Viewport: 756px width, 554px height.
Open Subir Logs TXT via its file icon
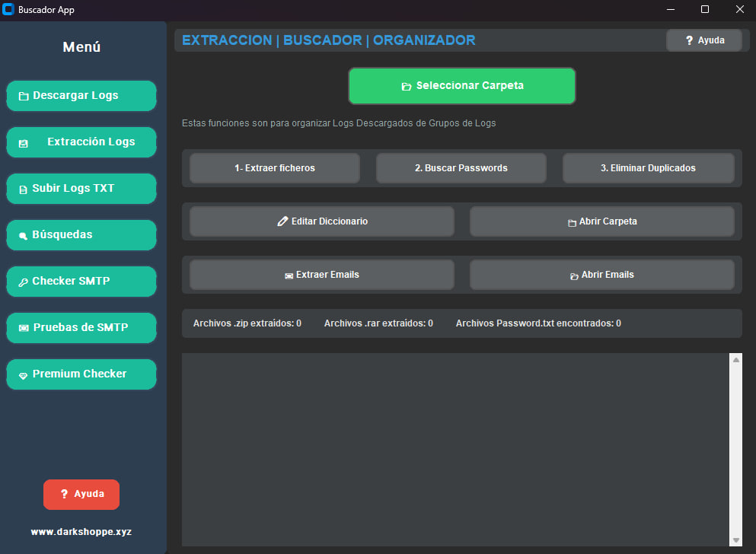pyautogui.click(x=22, y=188)
